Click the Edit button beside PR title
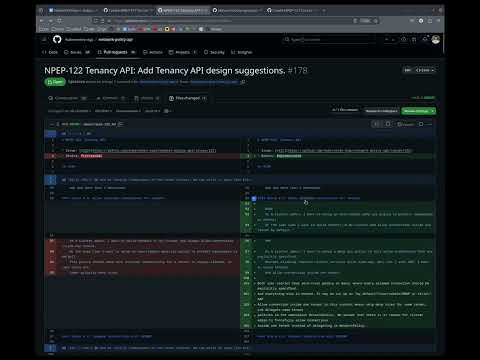Screen dimensions: 480x360 tap(407, 70)
